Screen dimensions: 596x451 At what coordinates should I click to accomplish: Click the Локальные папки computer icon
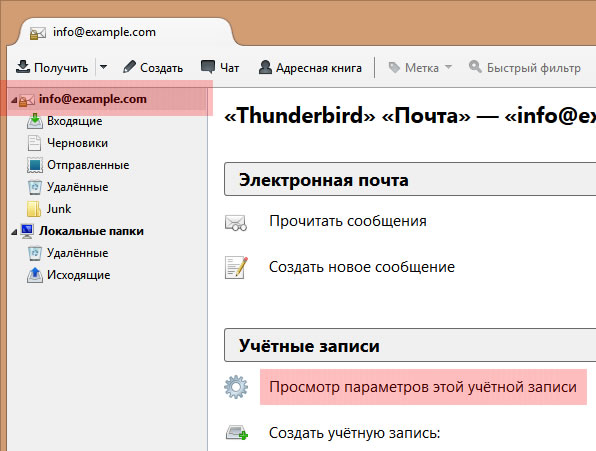click(27, 231)
